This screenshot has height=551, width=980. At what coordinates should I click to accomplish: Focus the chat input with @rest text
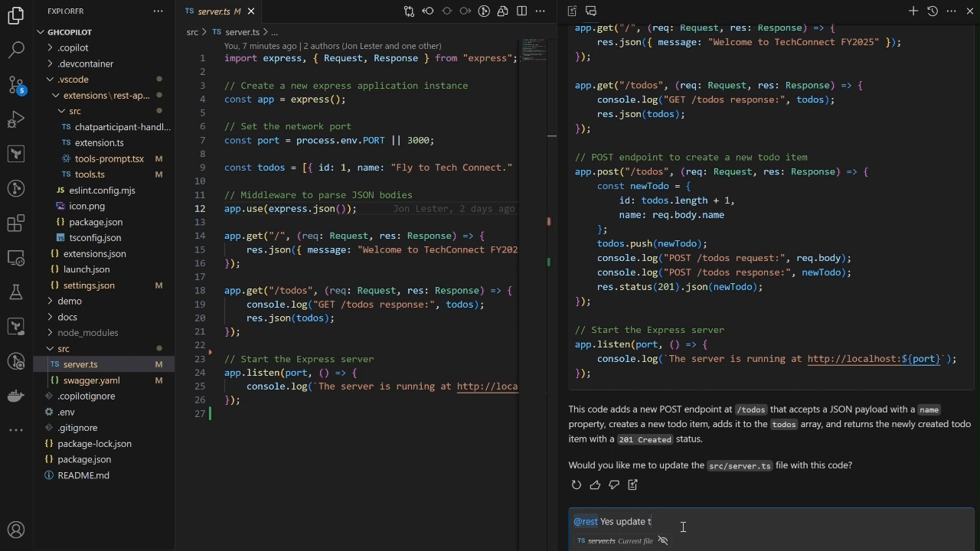(771, 521)
